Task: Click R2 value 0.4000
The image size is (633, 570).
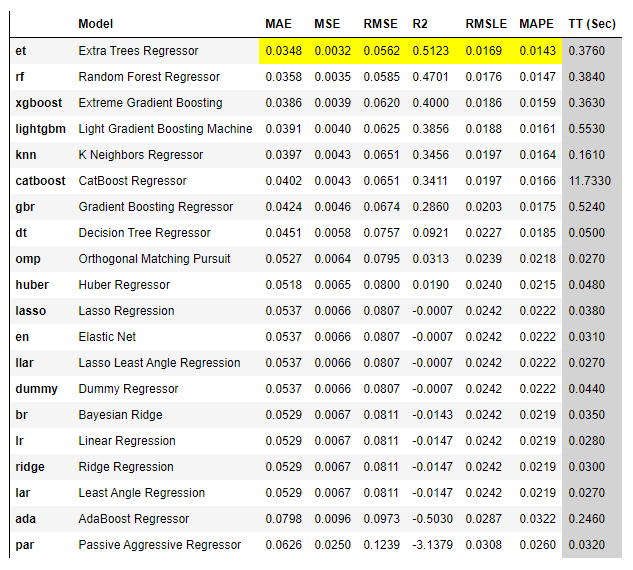Action: [x=430, y=103]
